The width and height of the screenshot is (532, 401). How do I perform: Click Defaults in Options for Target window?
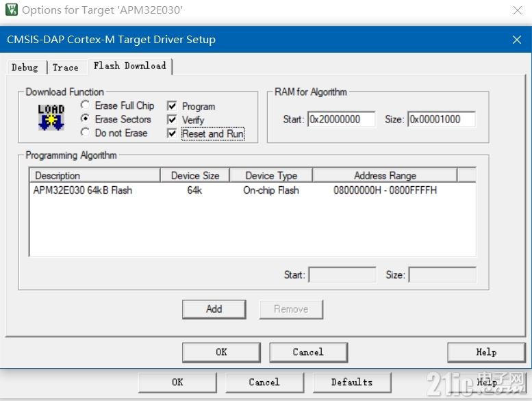tap(352, 383)
